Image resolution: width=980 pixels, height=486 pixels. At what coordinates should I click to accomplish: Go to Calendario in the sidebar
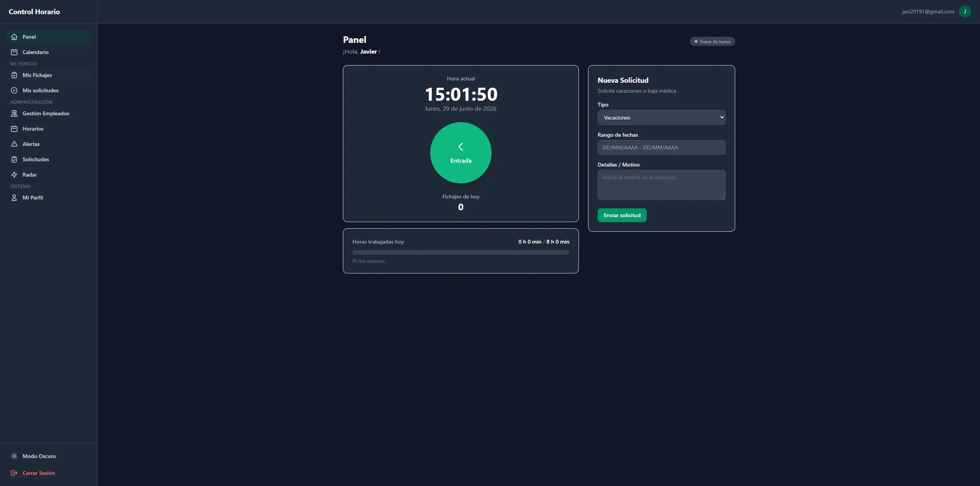point(49,52)
